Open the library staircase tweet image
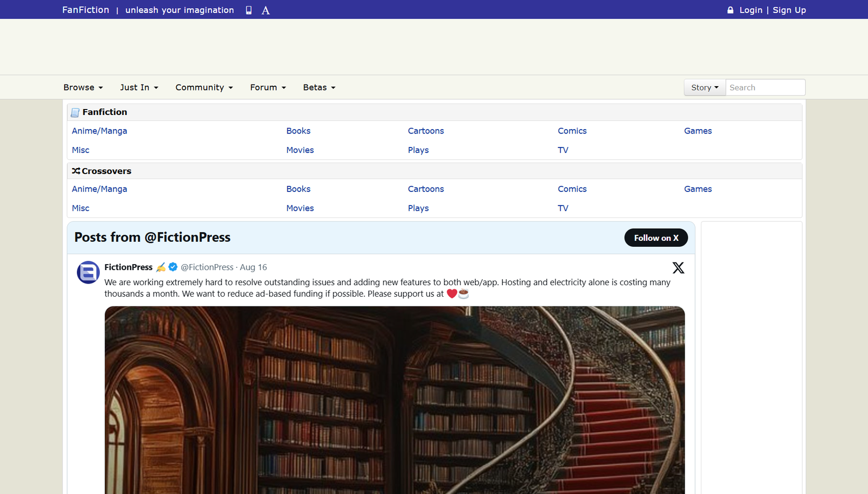The width and height of the screenshot is (868, 494). [394, 400]
